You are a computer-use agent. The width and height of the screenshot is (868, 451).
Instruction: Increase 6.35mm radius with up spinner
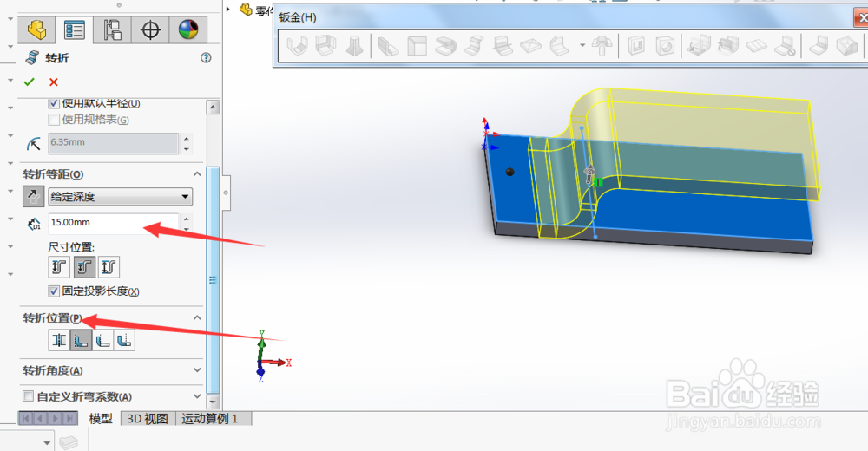coord(187,139)
